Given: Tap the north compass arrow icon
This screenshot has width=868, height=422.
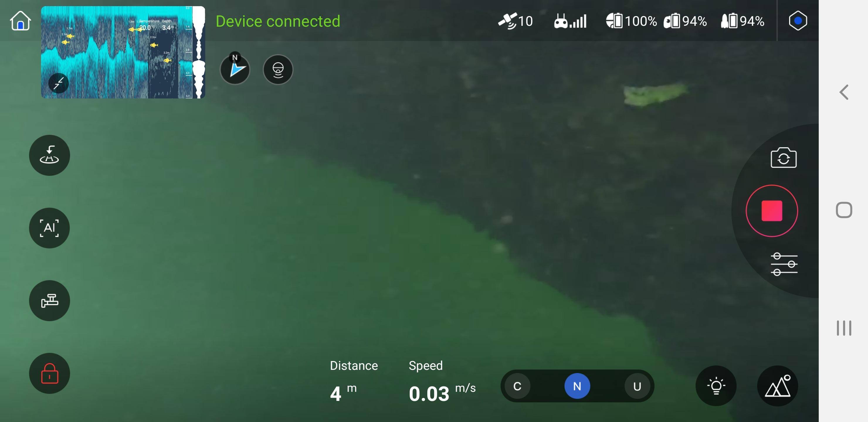Looking at the screenshot, I should [235, 69].
